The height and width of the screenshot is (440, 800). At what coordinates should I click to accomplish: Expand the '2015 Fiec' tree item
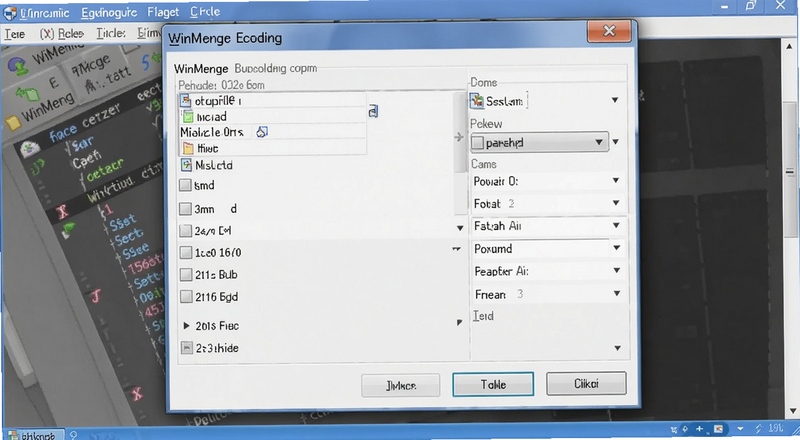pos(186,325)
